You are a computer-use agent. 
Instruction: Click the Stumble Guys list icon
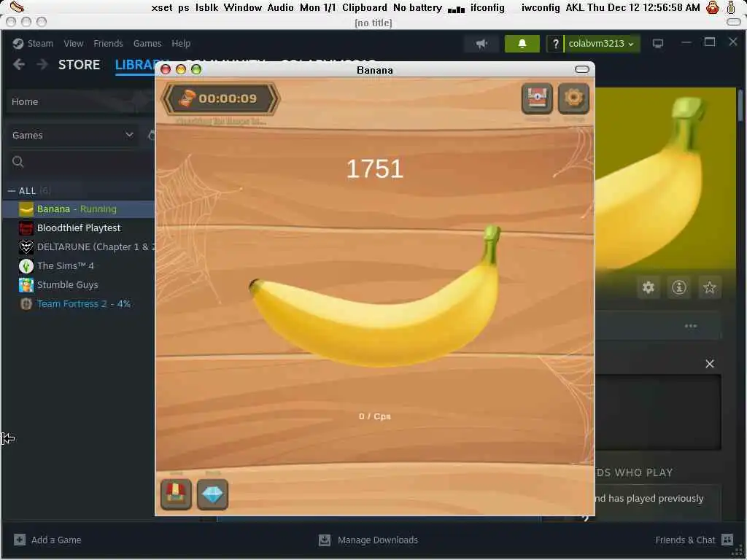26,285
